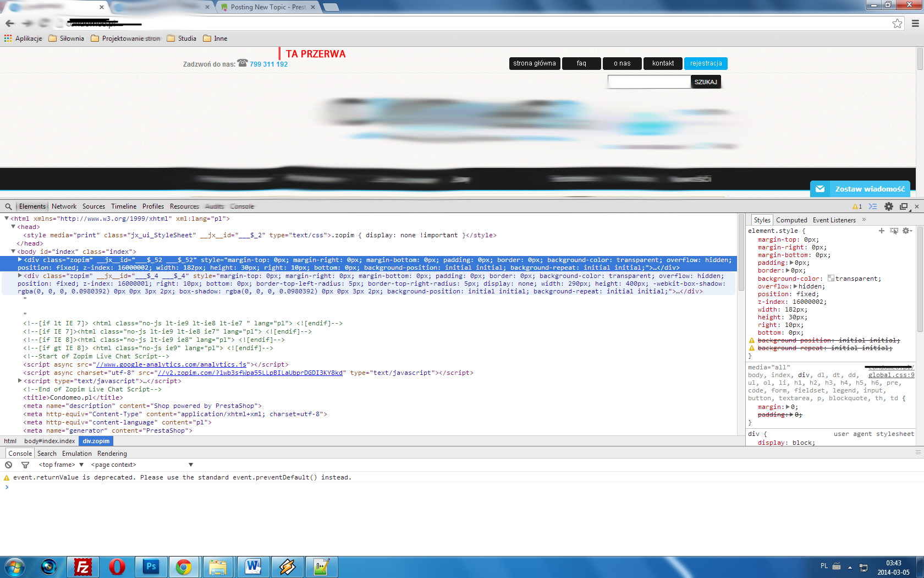Select body#index.index in the breadcrumb bar

(50, 441)
